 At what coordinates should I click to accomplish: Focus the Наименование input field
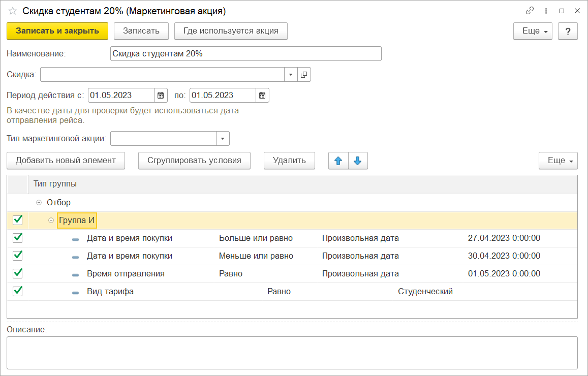[245, 54]
